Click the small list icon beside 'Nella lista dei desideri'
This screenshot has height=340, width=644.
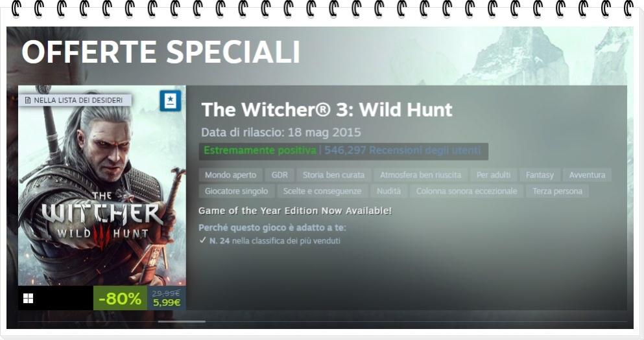coord(27,100)
